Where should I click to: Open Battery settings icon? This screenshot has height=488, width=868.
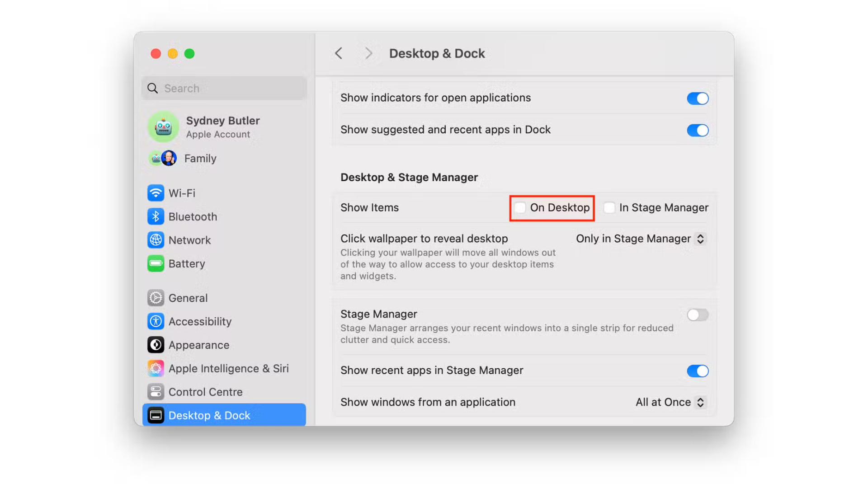(156, 263)
